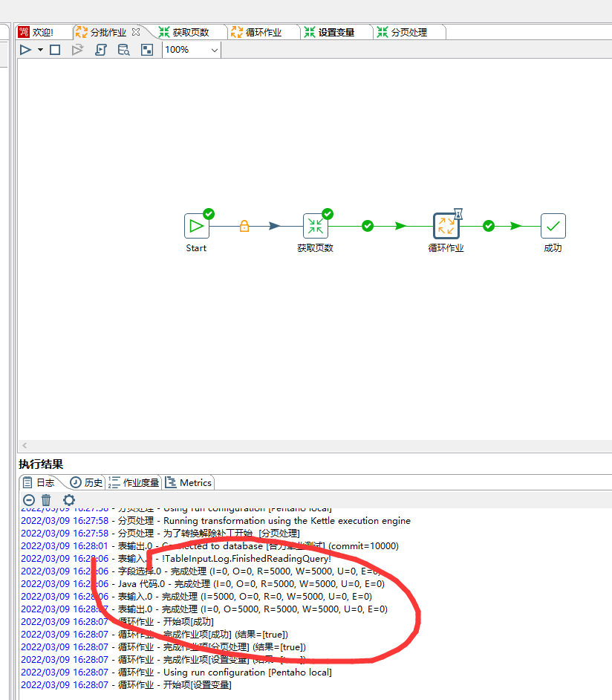The image size is (612, 700).
Task: Open log settings gear icon
Action: (x=68, y=500)
